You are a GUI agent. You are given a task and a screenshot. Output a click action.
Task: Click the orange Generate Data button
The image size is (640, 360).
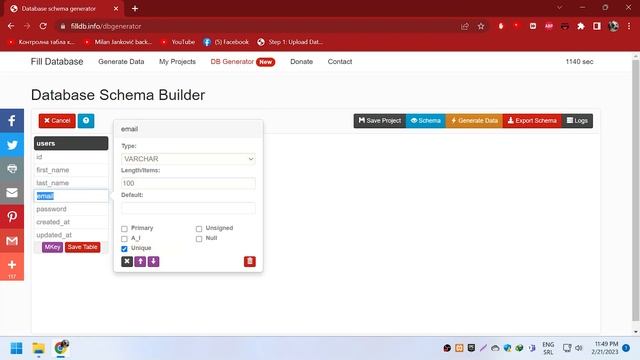[x=474, y=121]
